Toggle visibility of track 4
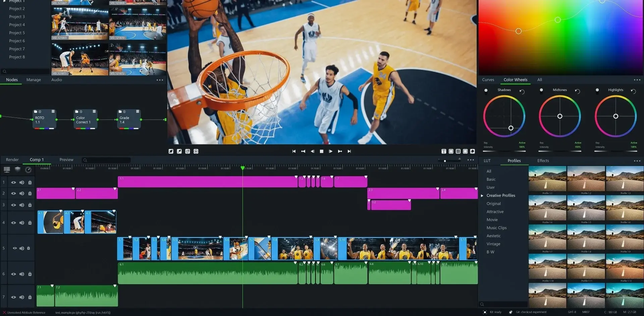 [13, 223]
